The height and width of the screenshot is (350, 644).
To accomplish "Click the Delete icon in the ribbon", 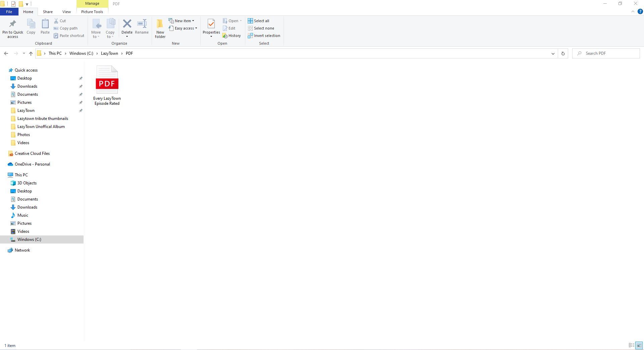I will [x=127, y=24].
